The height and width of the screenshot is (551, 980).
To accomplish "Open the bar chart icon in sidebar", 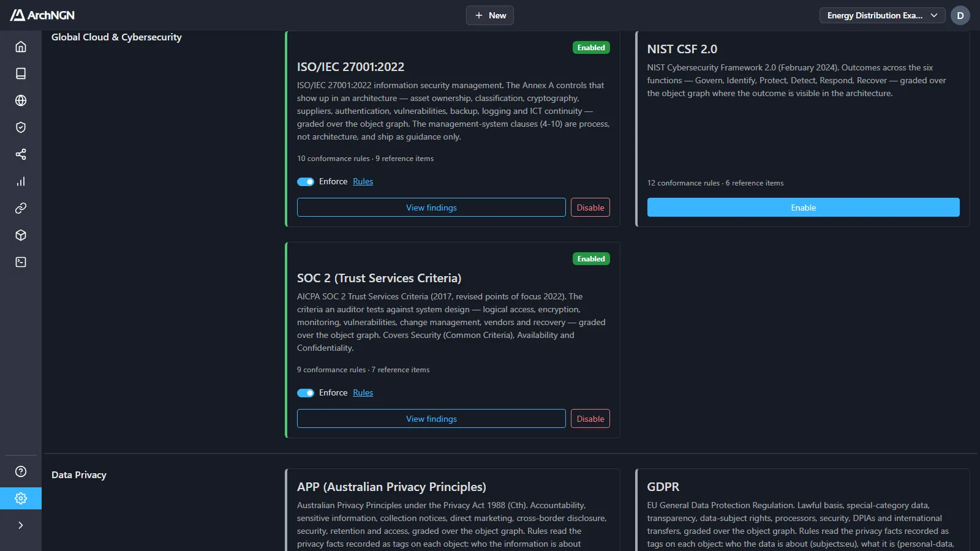I will point(21,181).
